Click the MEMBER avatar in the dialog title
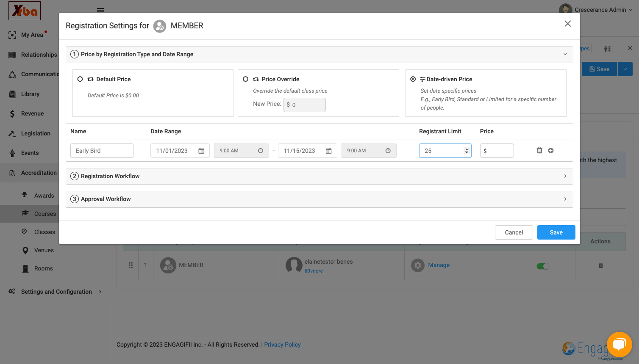The height and width of the screenshot is (364, 639). [160, 26]
